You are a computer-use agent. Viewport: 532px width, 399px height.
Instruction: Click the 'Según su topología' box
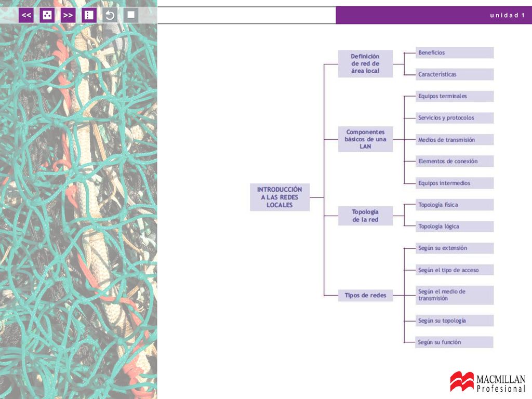coord(455,320)
